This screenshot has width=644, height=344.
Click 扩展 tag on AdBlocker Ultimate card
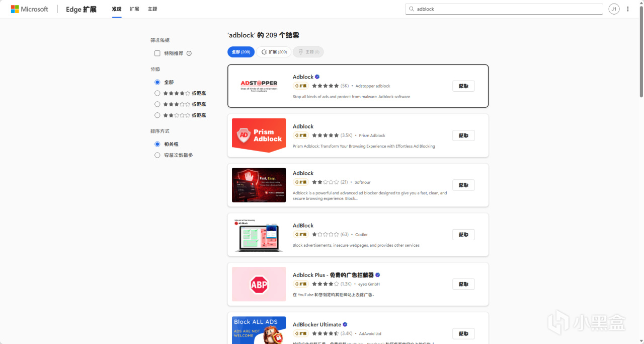tap(301, 333)
